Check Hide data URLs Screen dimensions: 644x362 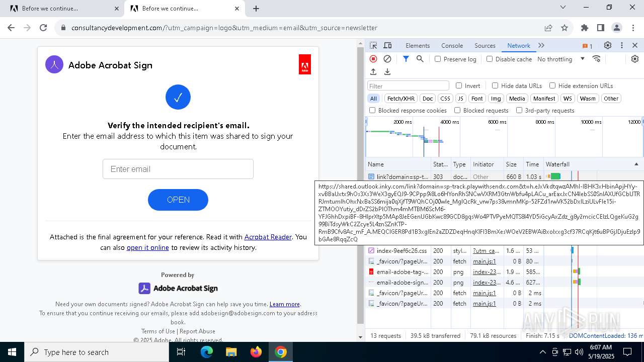coord(495,85)
